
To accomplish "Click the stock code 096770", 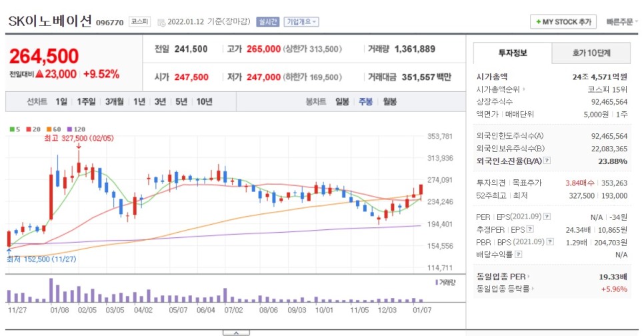I will click(109, 23).
